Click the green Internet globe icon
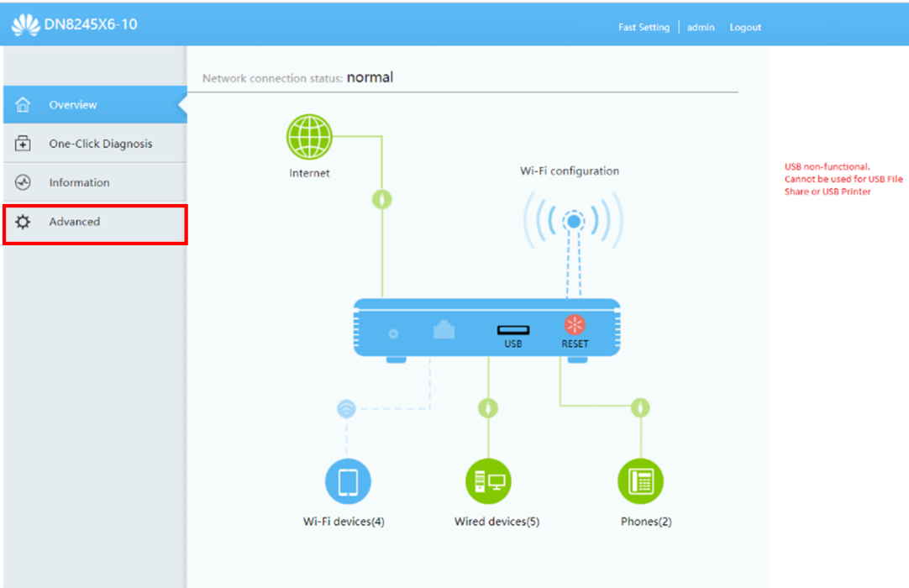 [x=309, y=137]
